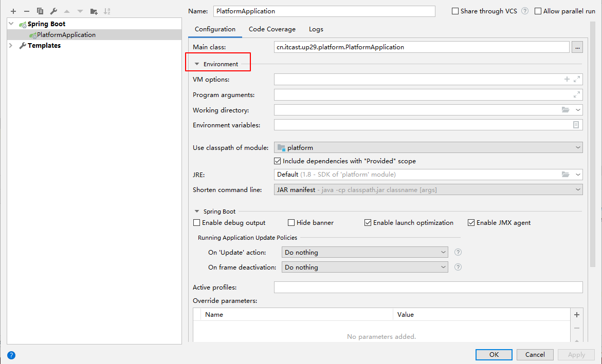Viewport: 602px width, 364px height.
Task: Edit environment variables list icon
Action: (576, 125)
